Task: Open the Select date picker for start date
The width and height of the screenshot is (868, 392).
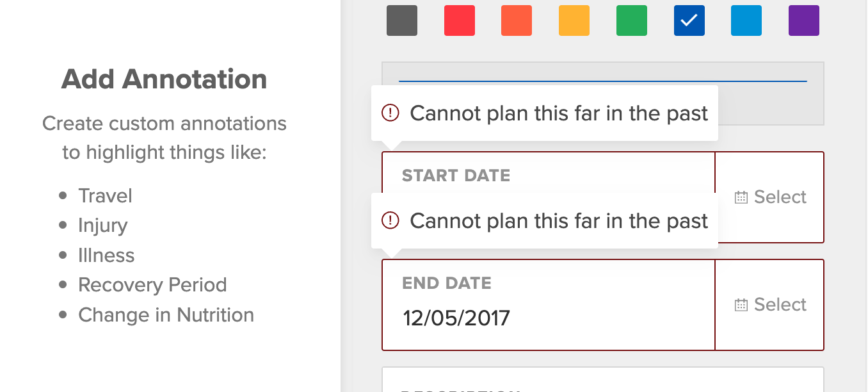Action: (769, 197)
